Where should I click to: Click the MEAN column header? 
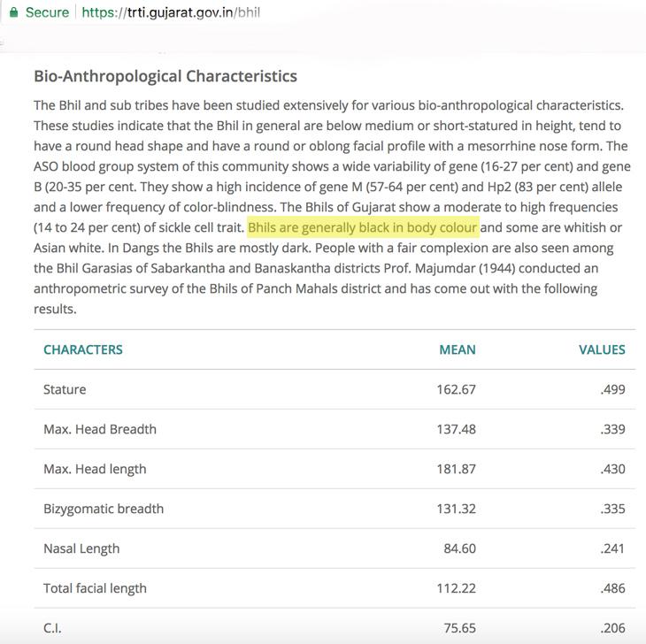click(458, 349)
